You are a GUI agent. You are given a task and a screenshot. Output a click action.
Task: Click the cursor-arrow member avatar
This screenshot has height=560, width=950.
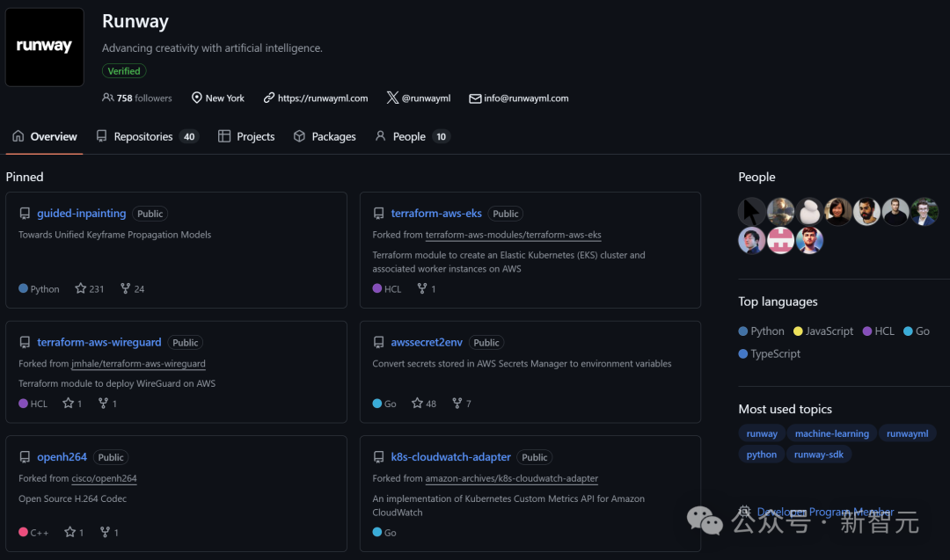pyautogui.click(x=752, y=212)
